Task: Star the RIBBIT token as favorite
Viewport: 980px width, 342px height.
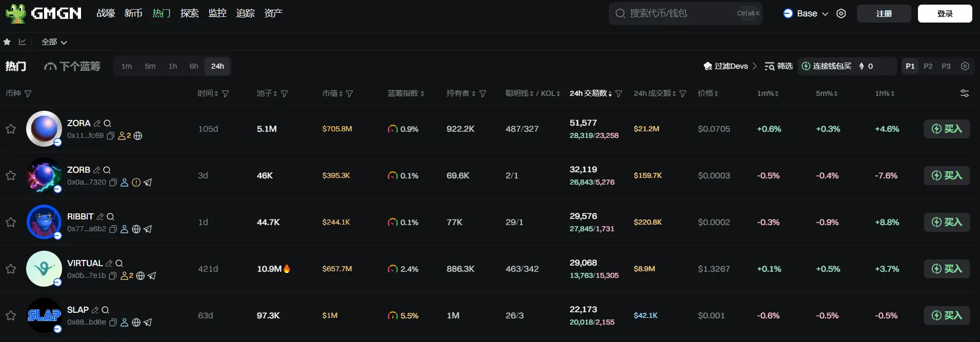Action: click(11, 222)
